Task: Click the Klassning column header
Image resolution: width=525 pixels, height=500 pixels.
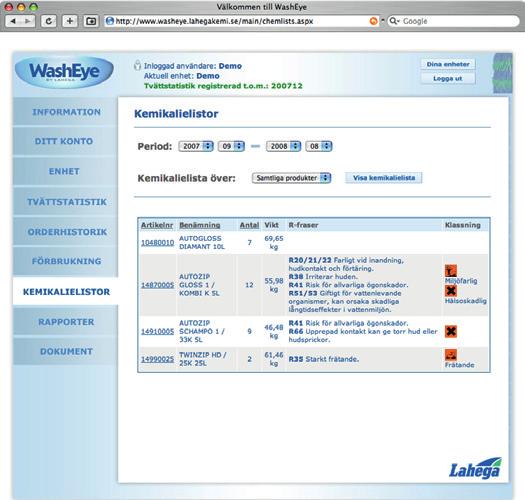Action: (x=462, y=225)
